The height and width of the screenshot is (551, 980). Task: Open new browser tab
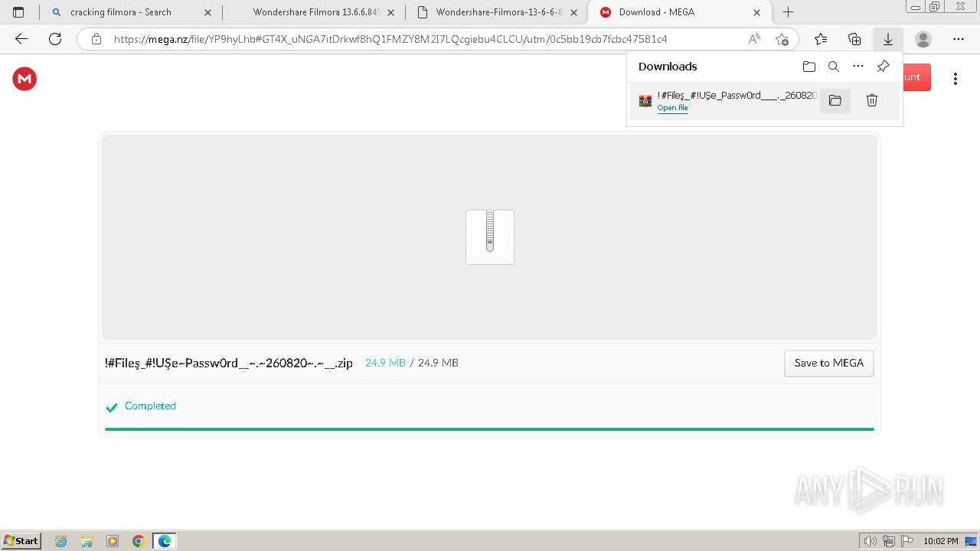click(x=789, y=12)
